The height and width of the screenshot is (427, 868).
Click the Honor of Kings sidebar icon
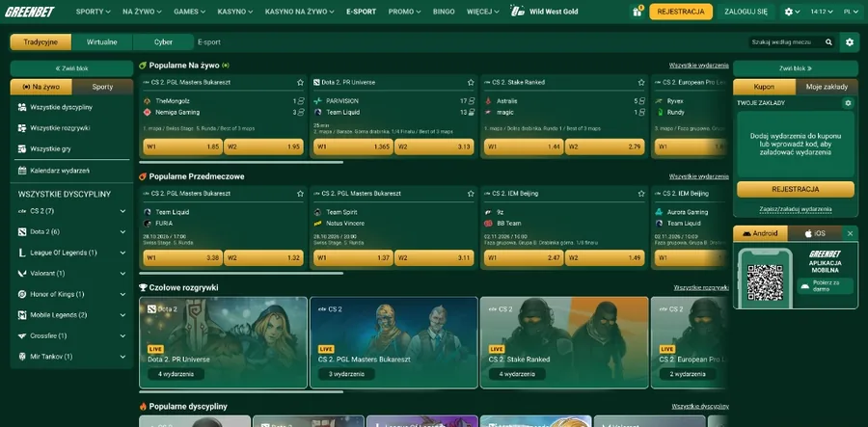22,294
